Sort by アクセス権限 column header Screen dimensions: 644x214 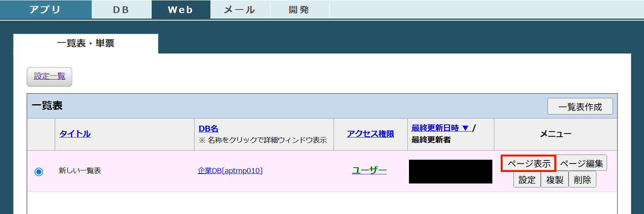[x=370, y=134]
